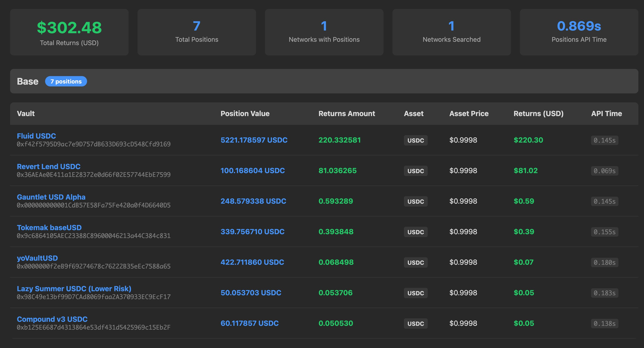
Task: Select the yoVaultUSD vault link
Action: (x=37, y=258)
